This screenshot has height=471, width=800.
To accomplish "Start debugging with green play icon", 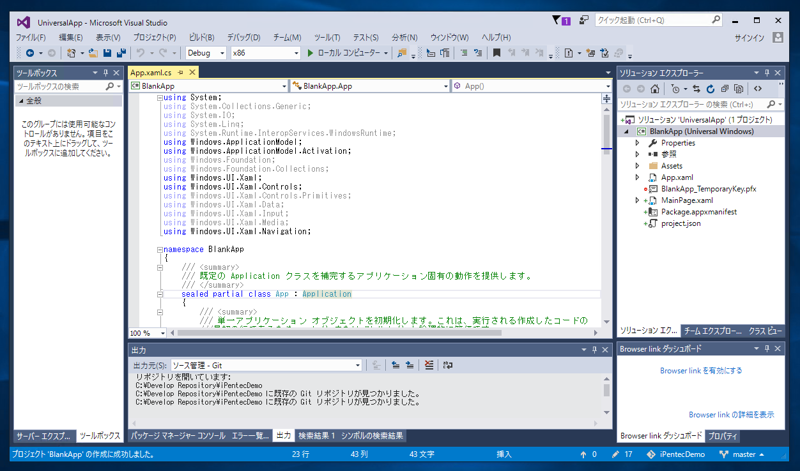I will pos(310,53).
